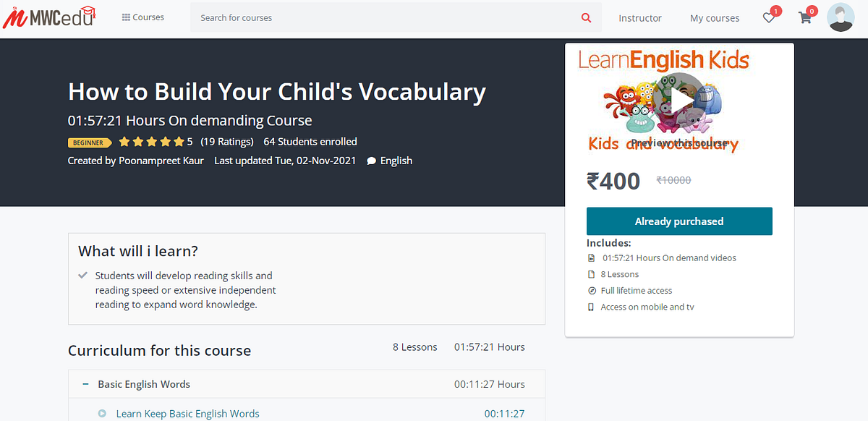This screenshot has height=421, width=868.
Task: Click the mobile access phone icon
Action: point(591,307)
